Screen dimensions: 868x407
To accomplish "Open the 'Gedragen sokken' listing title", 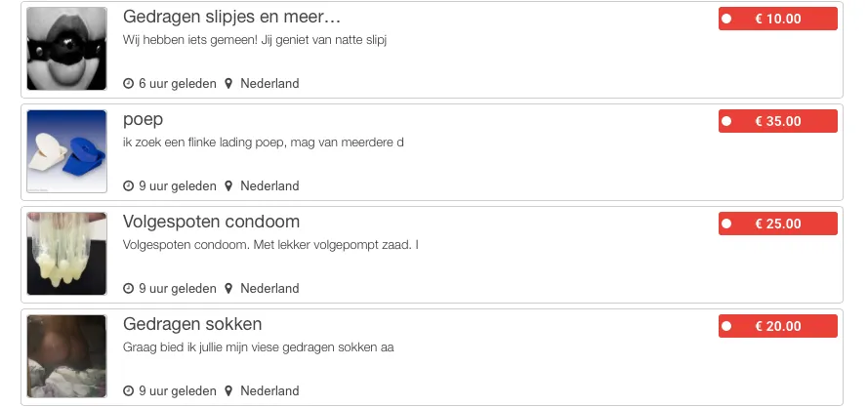I will pyautogui.click(x=192, y=324).
